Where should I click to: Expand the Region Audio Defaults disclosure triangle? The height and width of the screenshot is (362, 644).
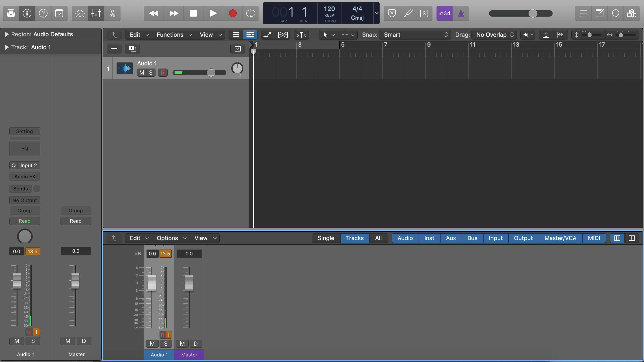pos(7,34)
